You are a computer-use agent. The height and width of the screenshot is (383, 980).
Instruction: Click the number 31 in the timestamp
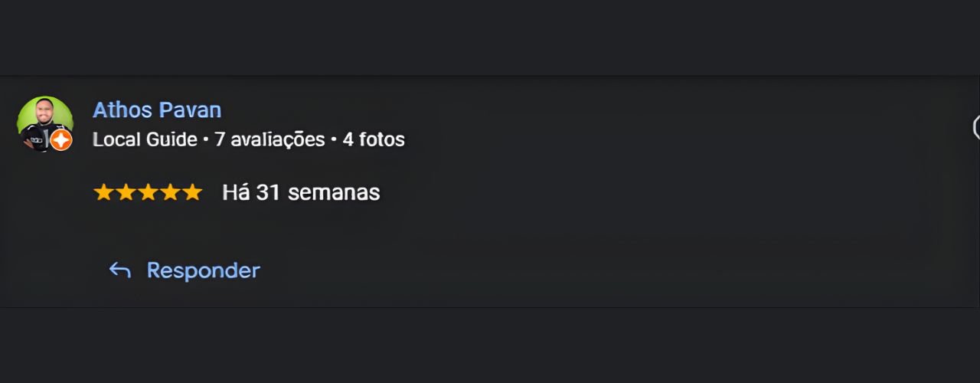(x=268, y=192)
